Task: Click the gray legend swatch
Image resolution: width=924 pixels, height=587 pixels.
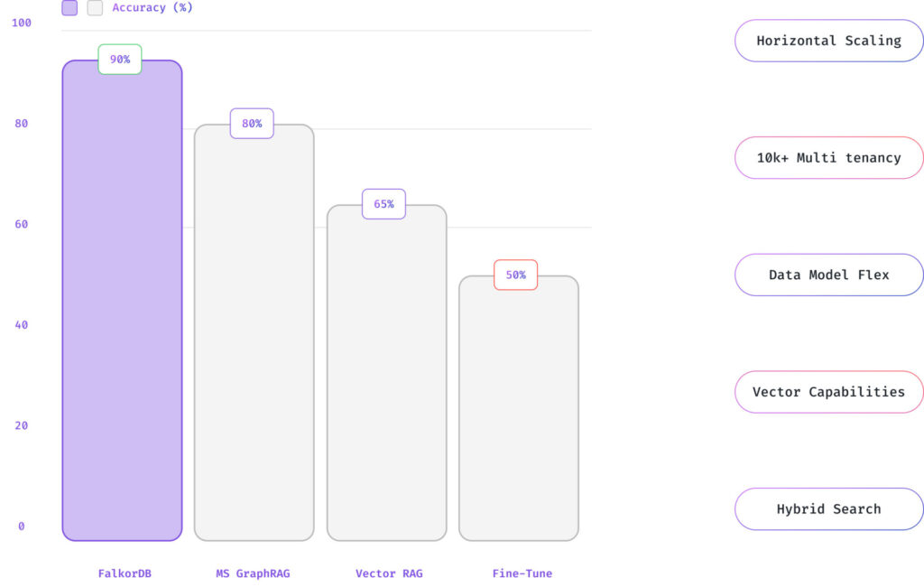Action: pos(95,8)
